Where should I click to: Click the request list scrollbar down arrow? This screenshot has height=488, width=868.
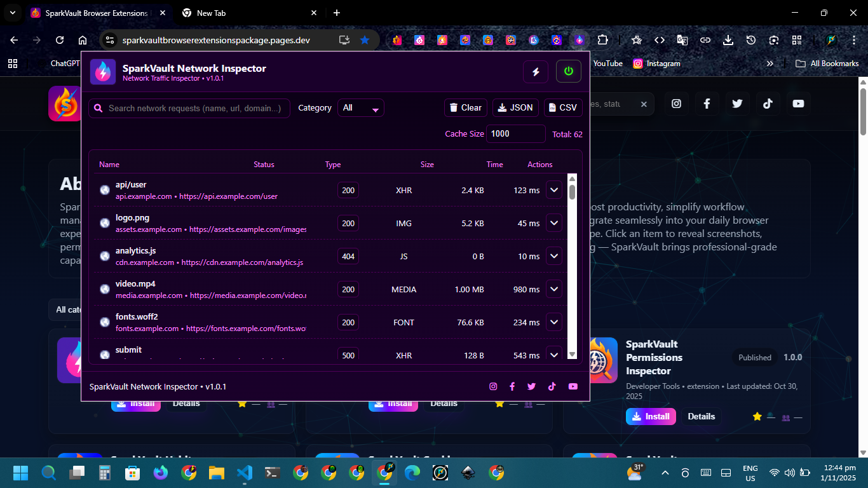click(x=572, y=355)
